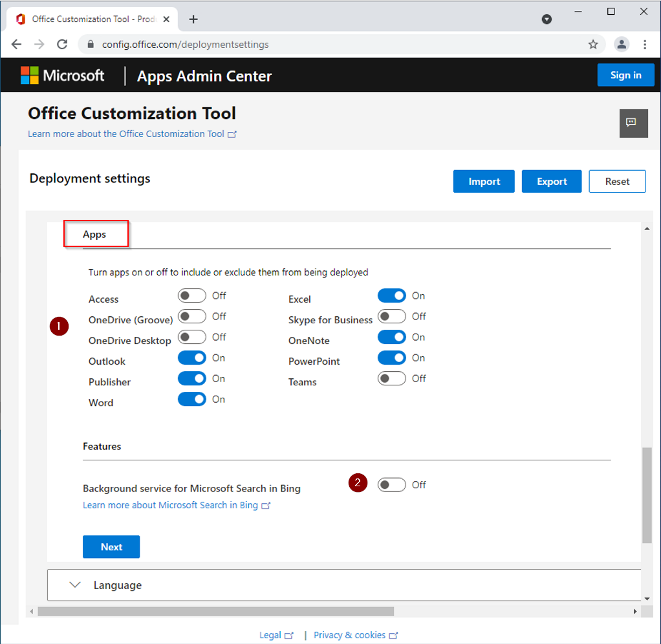The height and width of the screenshot is (644, 661).
Task: Click the browser back arrow
Action: point(16,44)
